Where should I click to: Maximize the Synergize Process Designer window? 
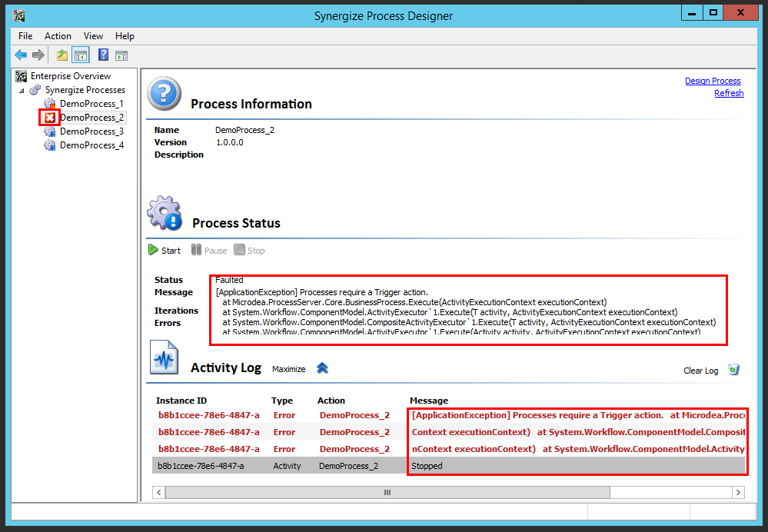click(x=713, y=13)
